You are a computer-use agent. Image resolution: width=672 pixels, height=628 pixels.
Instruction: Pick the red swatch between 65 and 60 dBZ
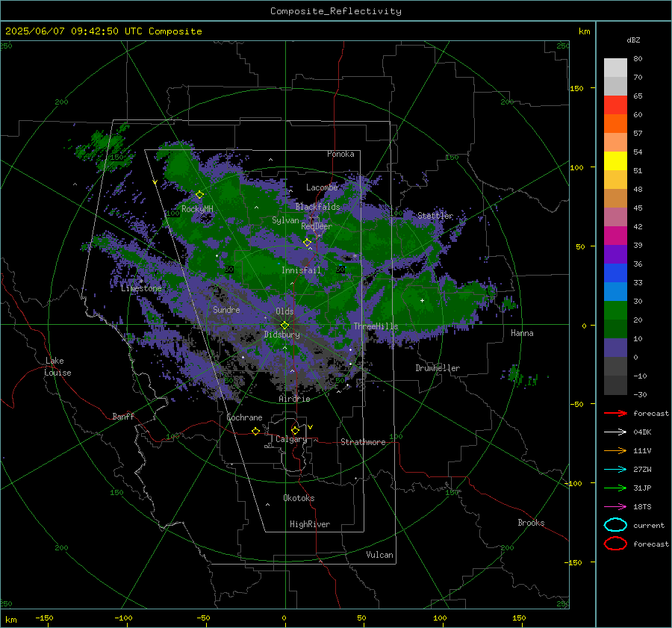pyautogui.click(x=615, y=105)
